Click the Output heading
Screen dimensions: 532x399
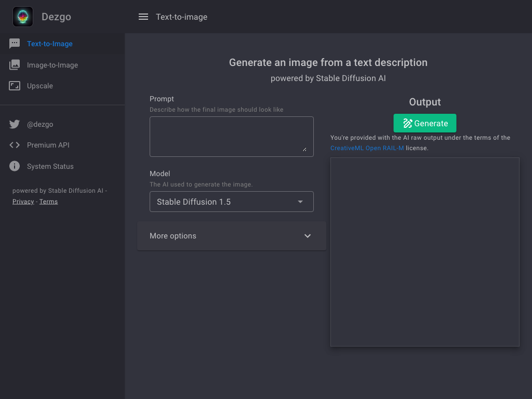tap(425, 102)
